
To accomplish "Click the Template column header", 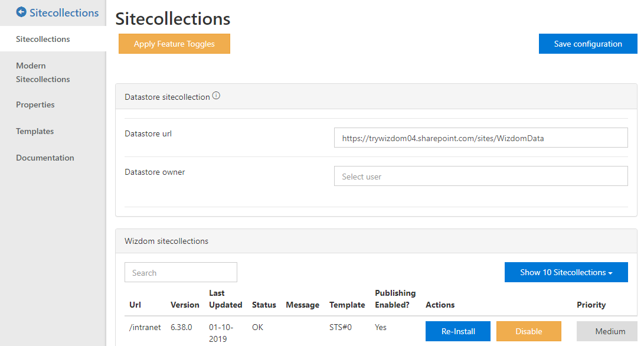I will tap(347, 305).
